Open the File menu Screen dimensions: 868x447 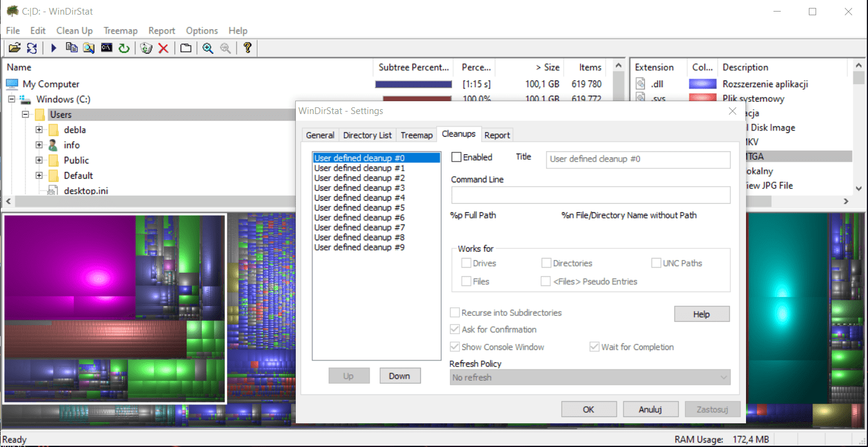point(13,30)
